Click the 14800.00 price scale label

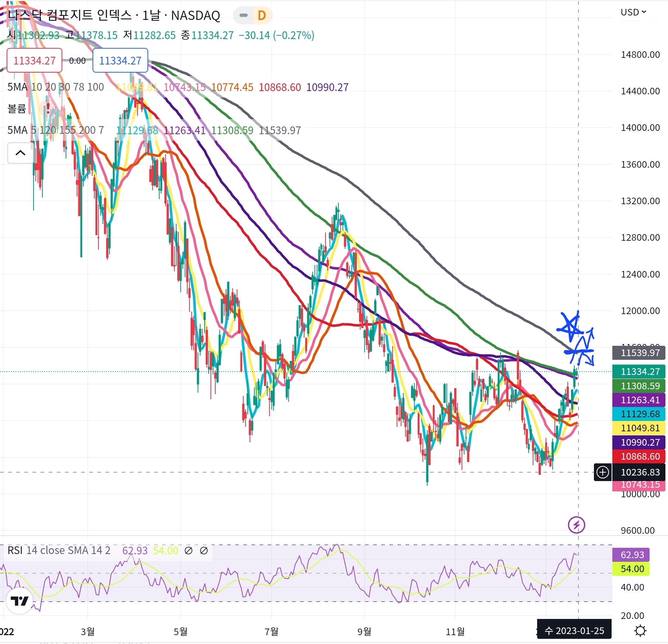(640, 55)
